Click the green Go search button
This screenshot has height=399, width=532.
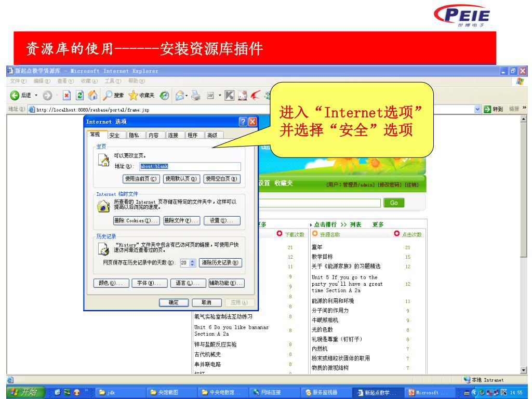tap(394, 203)
